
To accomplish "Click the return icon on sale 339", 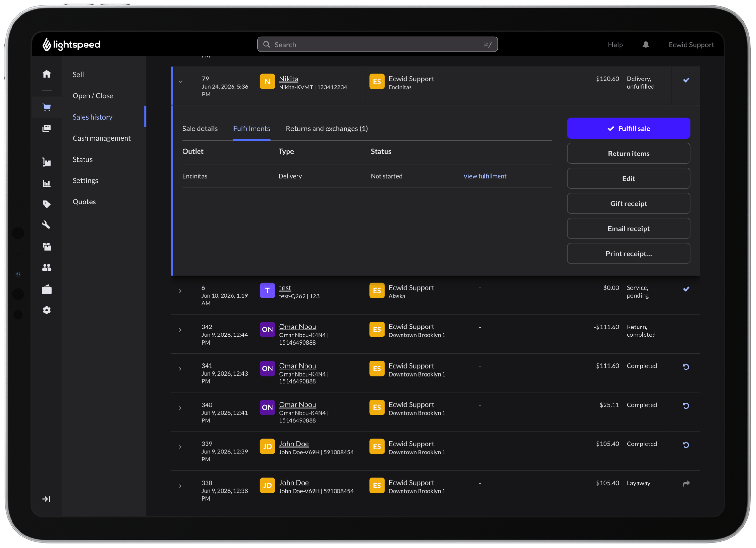I will [686, 445].
